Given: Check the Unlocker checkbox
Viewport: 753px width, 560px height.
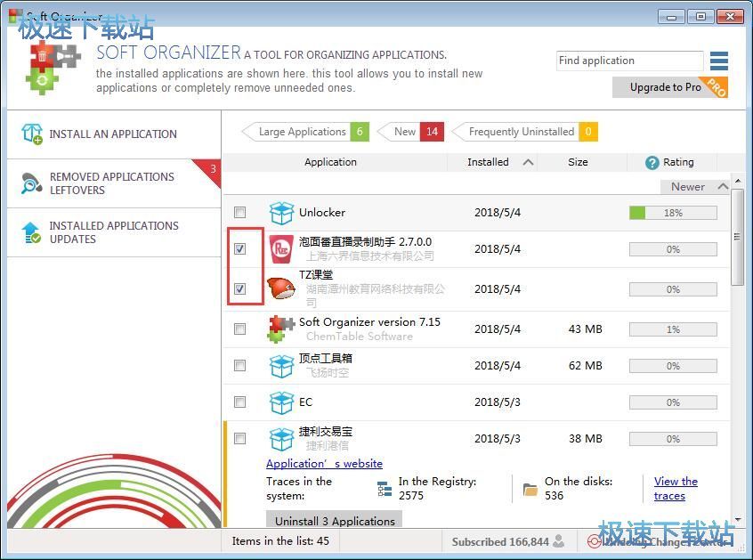Looking at the screenshot, I should tap(239, 212).
